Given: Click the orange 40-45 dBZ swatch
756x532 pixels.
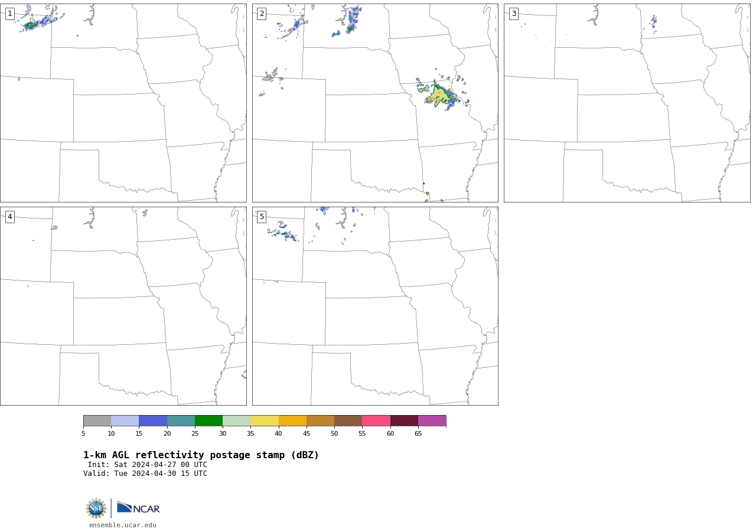Looking at the screenshot, I should pos(292,421).
